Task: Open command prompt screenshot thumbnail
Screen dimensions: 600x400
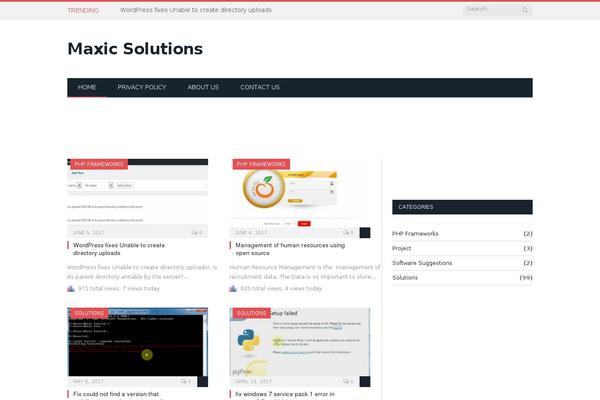Action: point(138,342)
